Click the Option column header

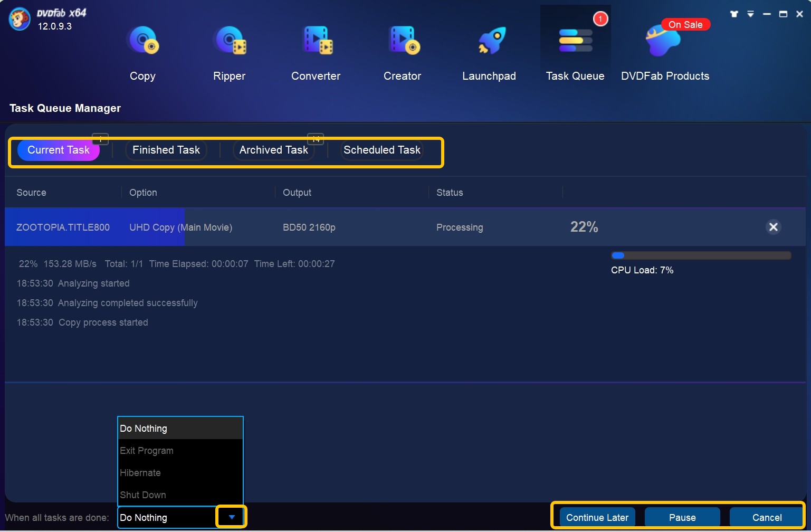[143, 193]
